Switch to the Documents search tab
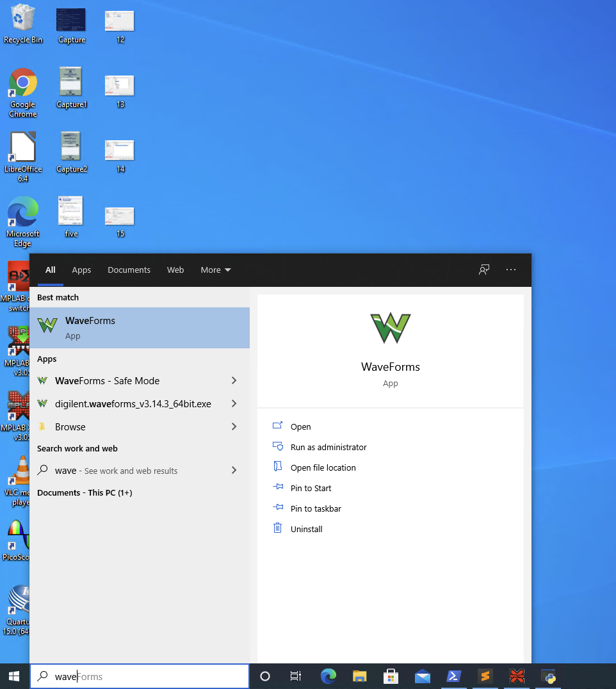Image resolution: width=616 pixels, height=689 pixels. pos(129,270)
